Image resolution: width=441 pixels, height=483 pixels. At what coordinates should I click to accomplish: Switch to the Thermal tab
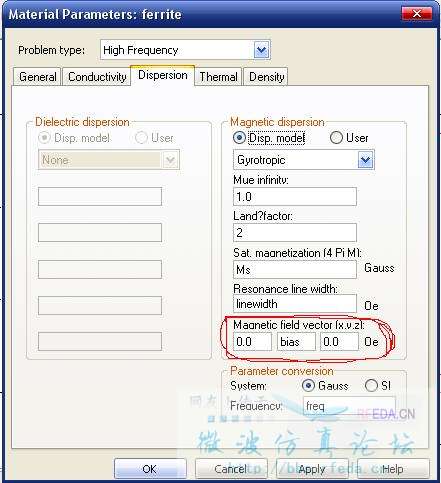tap(218, 77)
